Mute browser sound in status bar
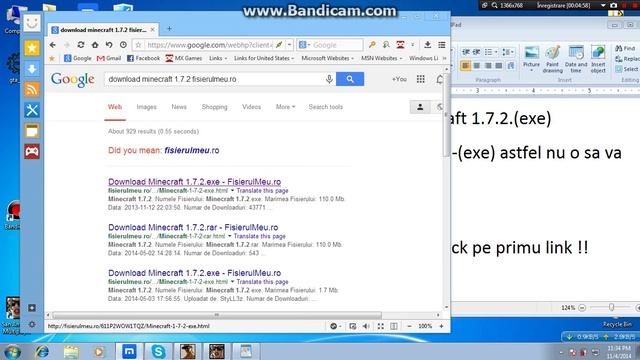Screen dimensions: 640x360 (366, 326)
